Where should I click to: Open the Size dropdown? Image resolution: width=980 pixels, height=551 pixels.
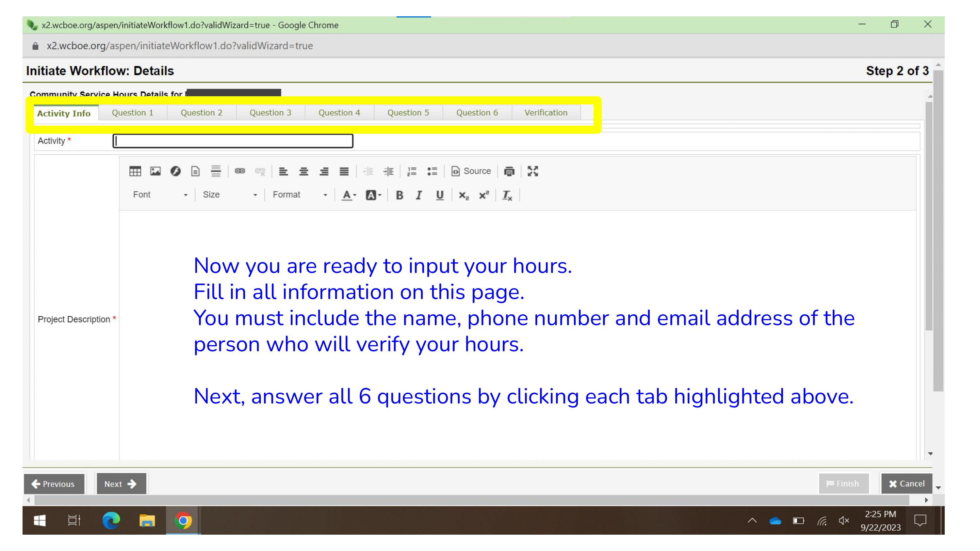230,195
